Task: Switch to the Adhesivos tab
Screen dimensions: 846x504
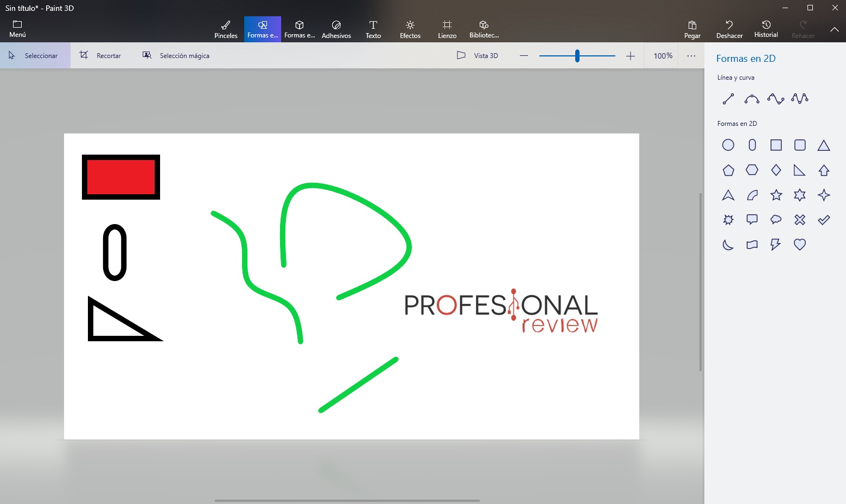Action: tap(336, 28)
